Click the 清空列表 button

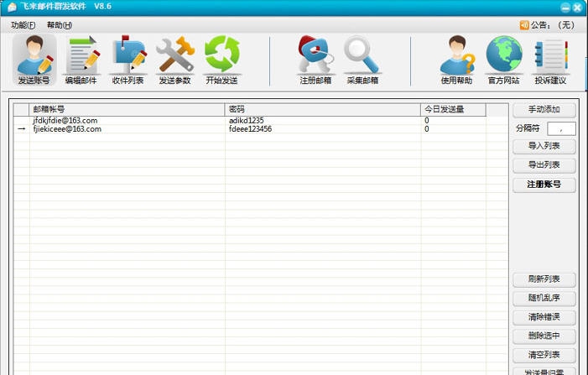coord(544,355)
